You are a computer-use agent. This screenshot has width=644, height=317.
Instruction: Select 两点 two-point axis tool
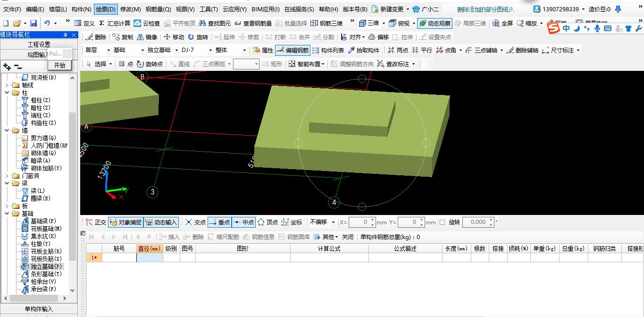[398, 50]
